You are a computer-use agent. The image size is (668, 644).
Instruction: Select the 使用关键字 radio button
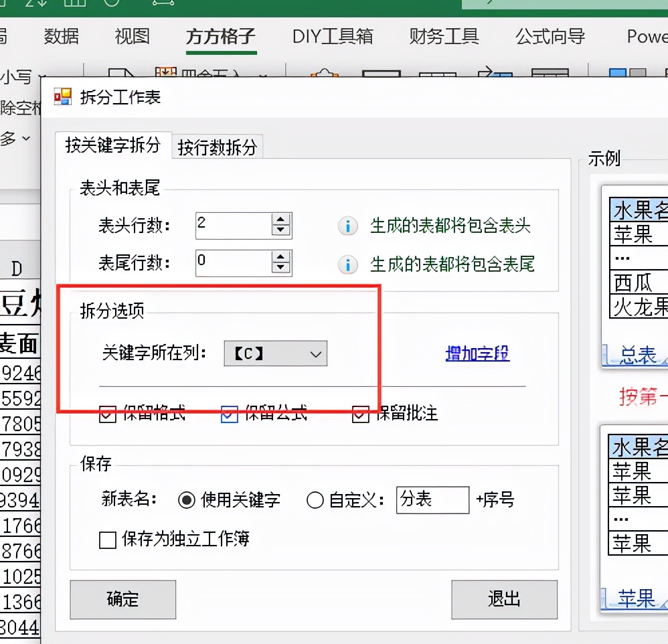187,500
